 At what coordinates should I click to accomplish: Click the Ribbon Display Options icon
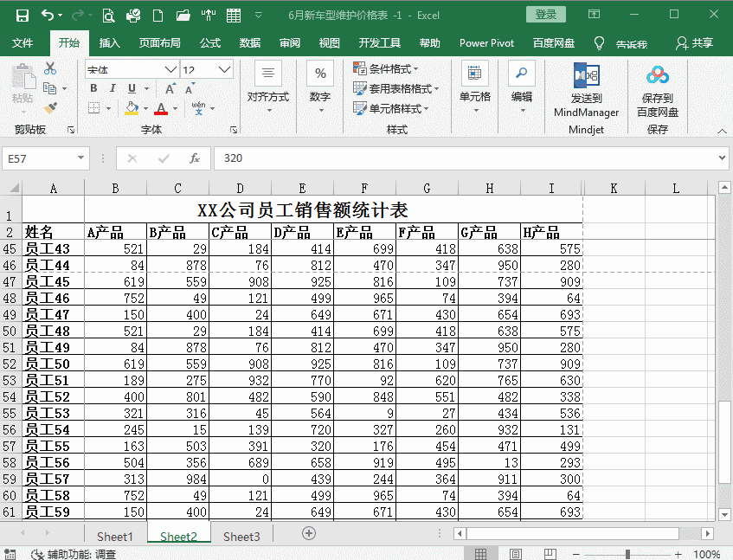tap(594, 14)
